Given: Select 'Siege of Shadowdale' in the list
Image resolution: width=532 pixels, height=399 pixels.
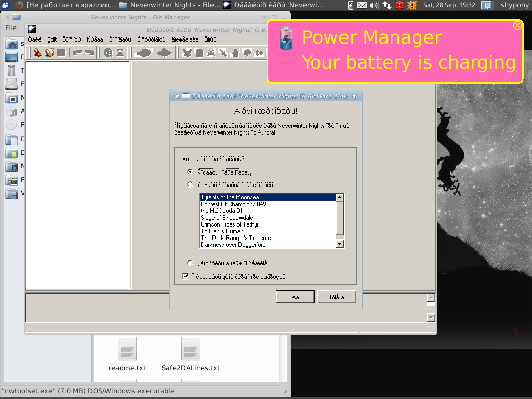Looking at the screenshot, I should click(268, 218).
